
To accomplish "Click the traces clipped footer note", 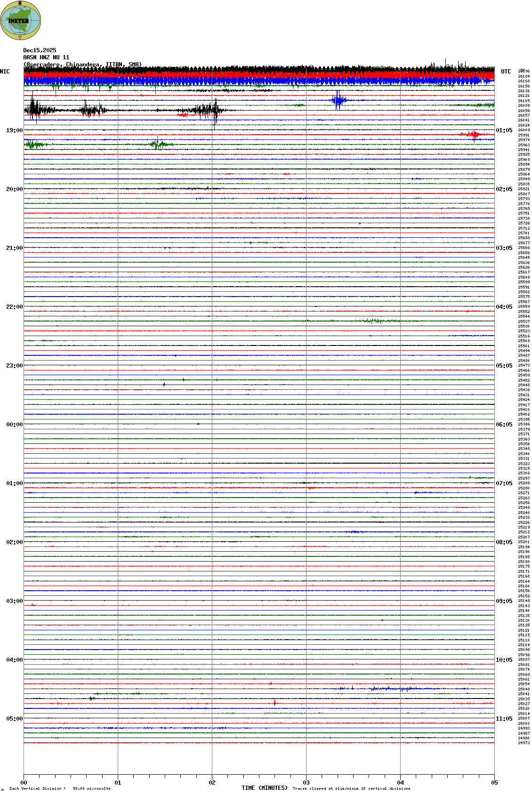I will point(351,788).
